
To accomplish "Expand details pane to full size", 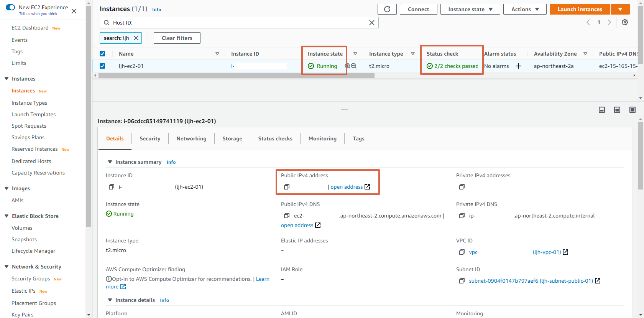I will click(x=632, y=110).
